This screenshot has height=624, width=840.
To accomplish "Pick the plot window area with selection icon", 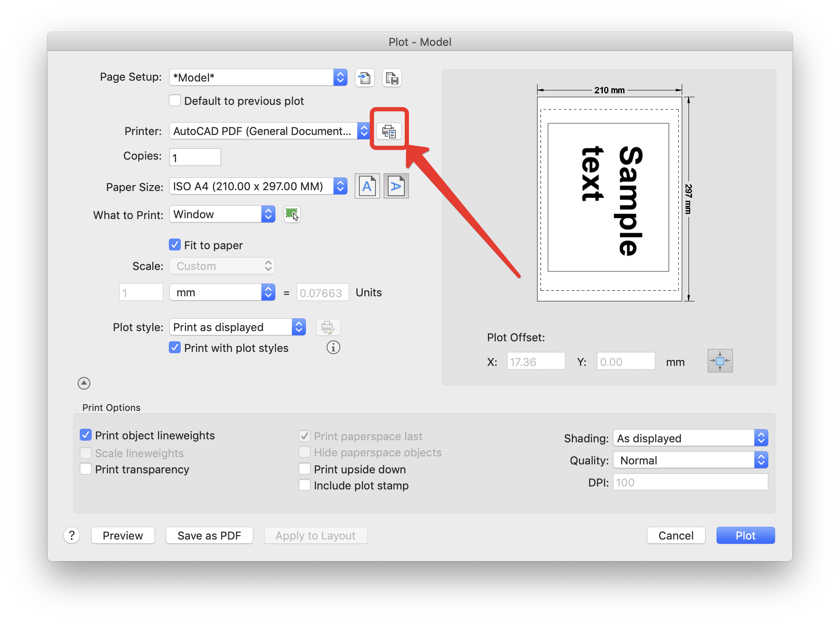I will point(292,214).
